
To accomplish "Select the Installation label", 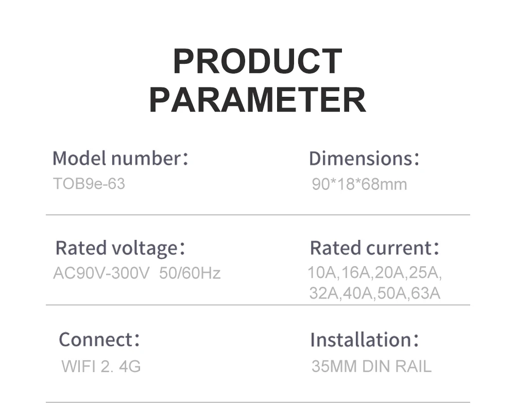I will coord(365,340).
